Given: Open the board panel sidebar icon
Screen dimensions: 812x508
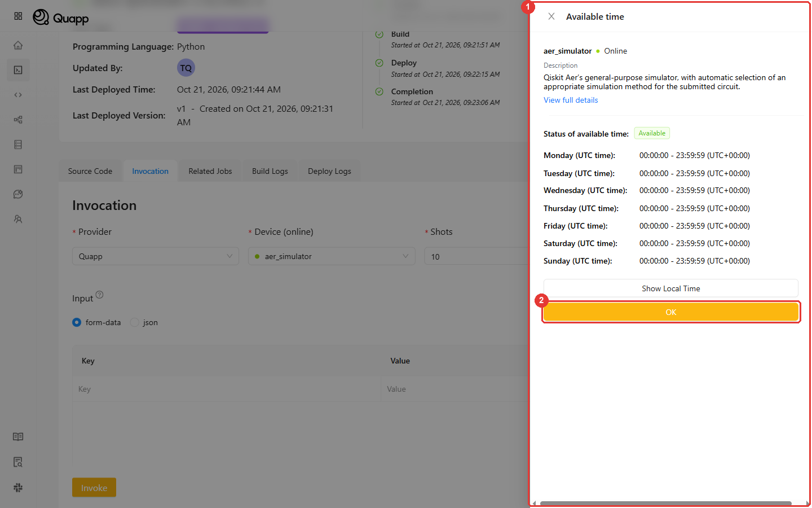Looking at the screenshot, I should 18,169.
